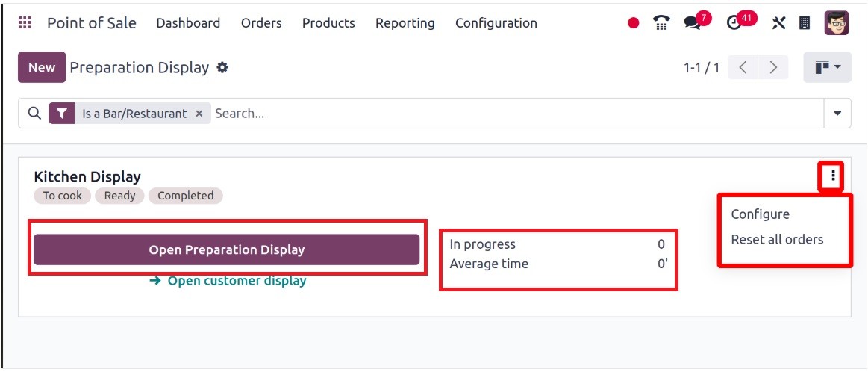This screenshot has height=372, width=868.
Task: Click the Open customer display link
Action: (x=228, y=281)
